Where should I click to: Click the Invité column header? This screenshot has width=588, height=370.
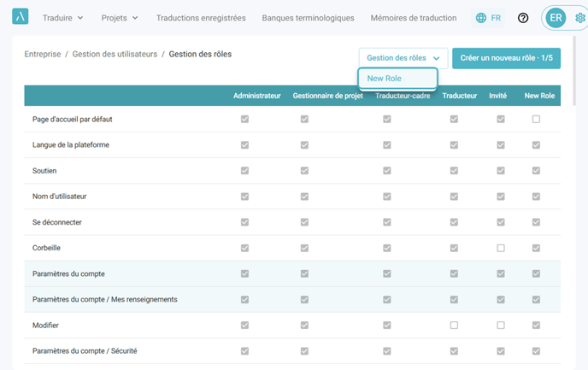(x=497, y=96)
